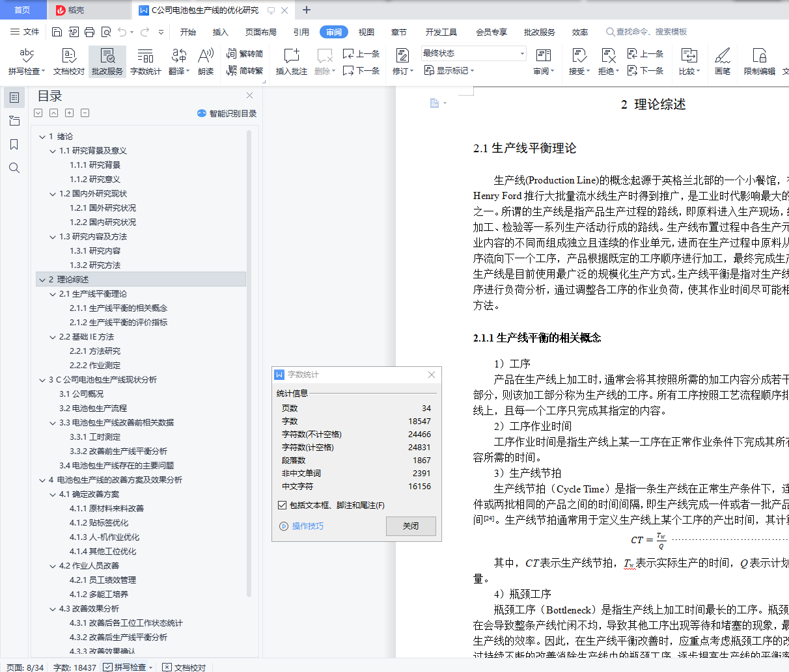Run 拼写检查 spell check from ribbon

27,62
